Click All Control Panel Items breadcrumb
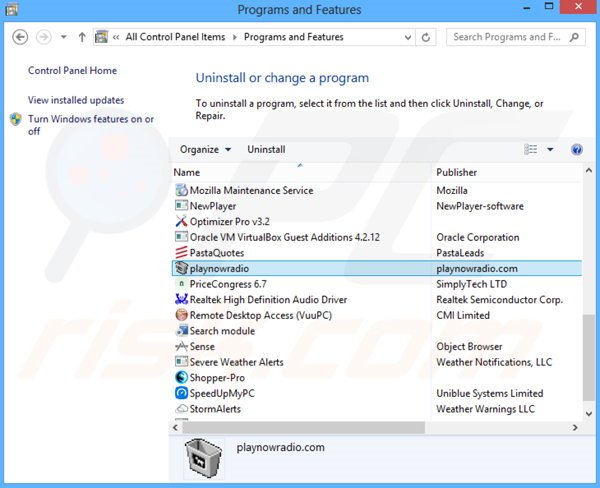600x488 pixels. pos(175,37)
